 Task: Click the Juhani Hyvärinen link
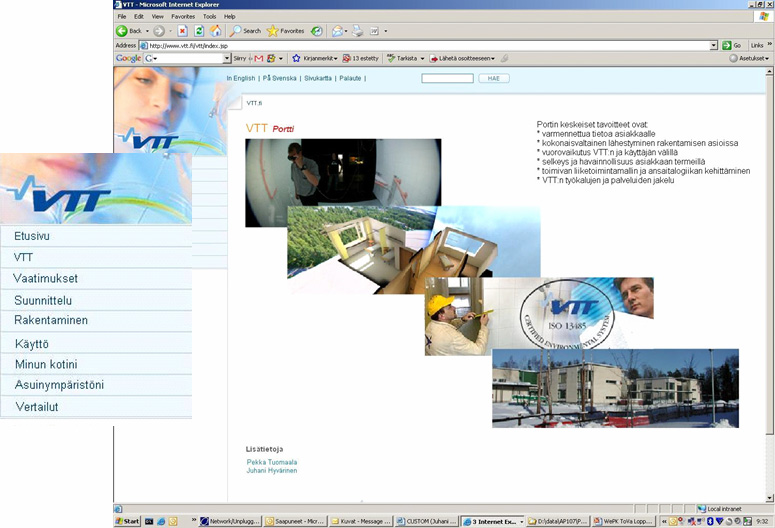click(272, 471)
